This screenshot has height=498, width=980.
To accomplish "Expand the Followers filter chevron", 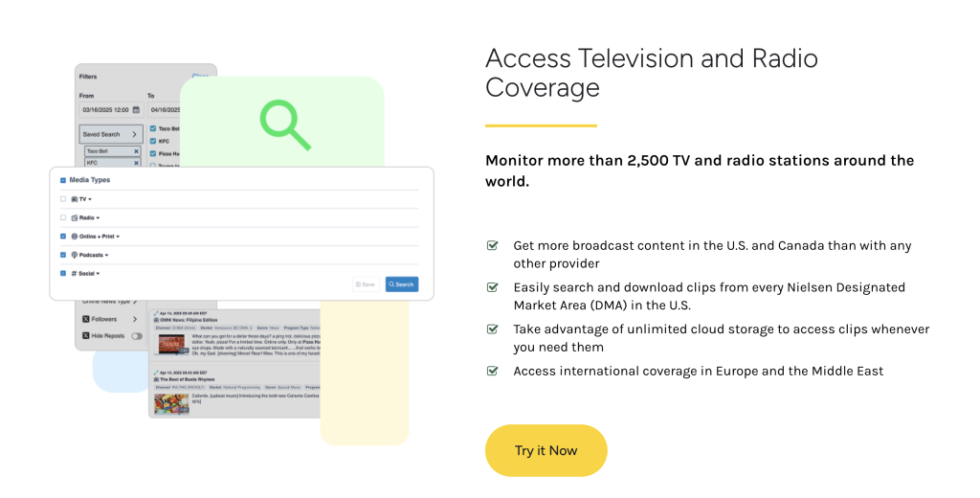I will point(134,319).
